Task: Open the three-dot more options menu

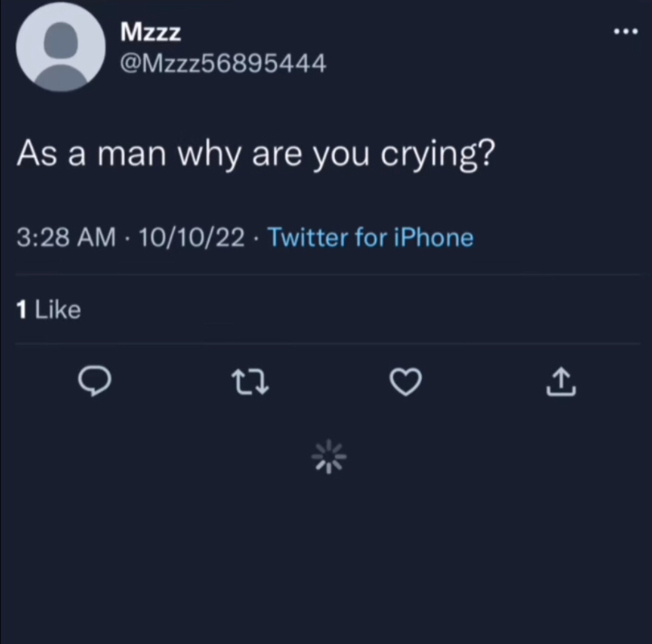Action: coord(626,31)
